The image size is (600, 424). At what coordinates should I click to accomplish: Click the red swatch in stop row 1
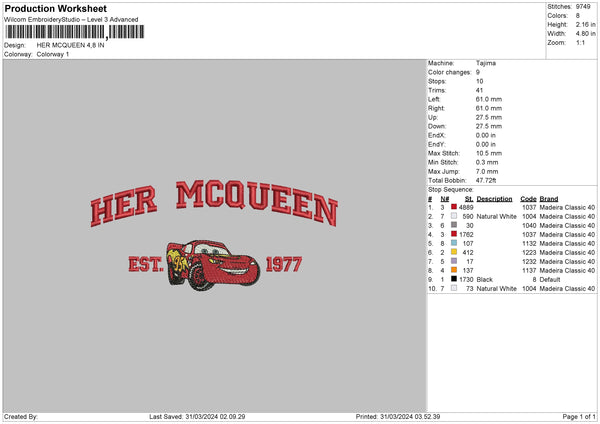click(454, 207)
